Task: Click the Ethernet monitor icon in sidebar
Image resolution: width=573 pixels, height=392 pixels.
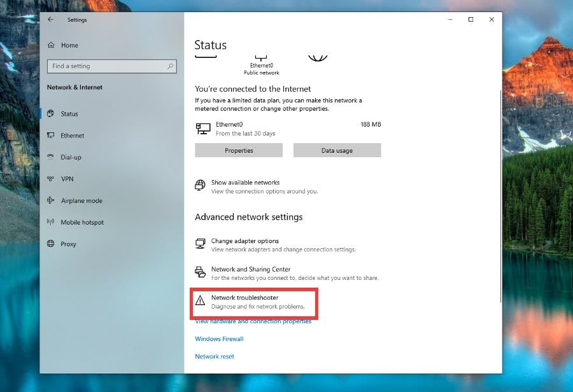Action: [x=51, y=135]
